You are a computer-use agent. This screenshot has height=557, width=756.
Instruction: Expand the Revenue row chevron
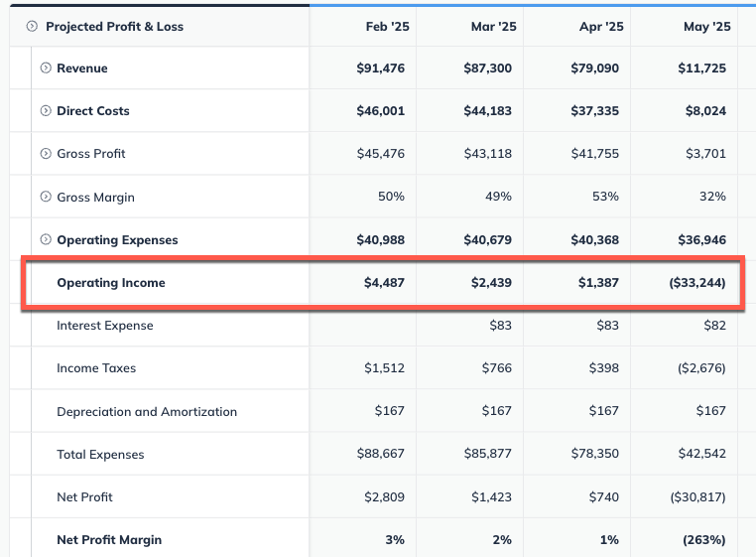pyautogui.click(x=46, y=69)
